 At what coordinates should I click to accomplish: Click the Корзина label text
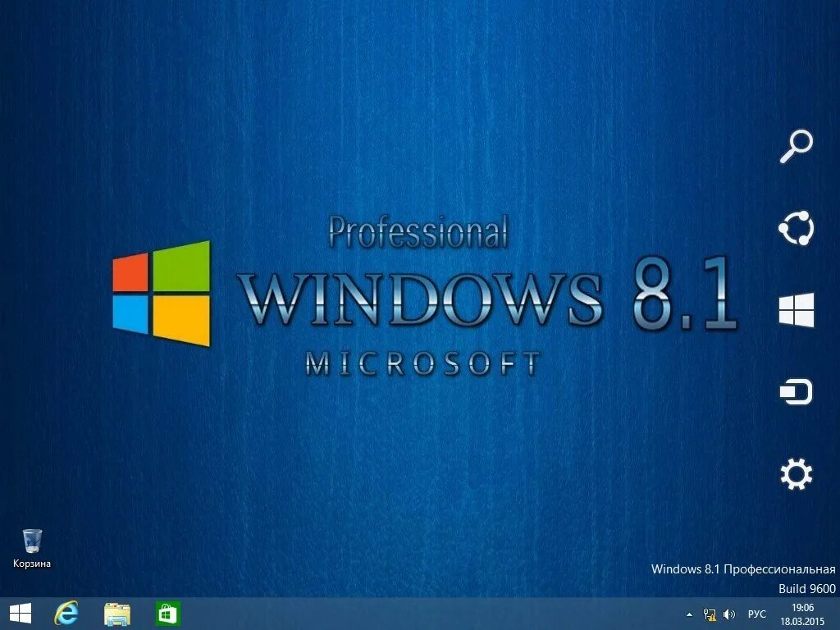point(32,564)
